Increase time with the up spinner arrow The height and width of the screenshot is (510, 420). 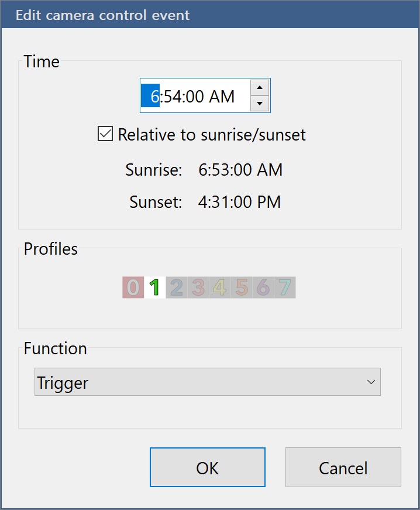pyautogui.click(x=260, y=88)
